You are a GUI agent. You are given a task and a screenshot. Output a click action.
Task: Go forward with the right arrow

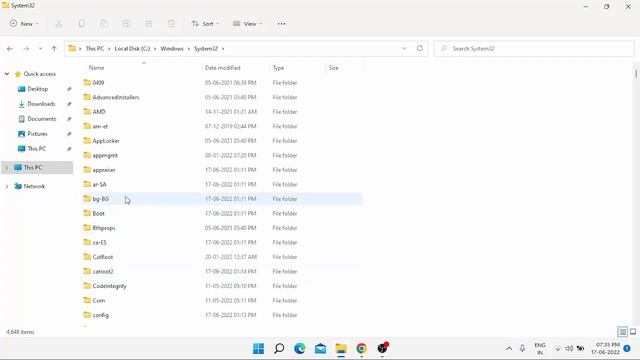tap(26, 49)
